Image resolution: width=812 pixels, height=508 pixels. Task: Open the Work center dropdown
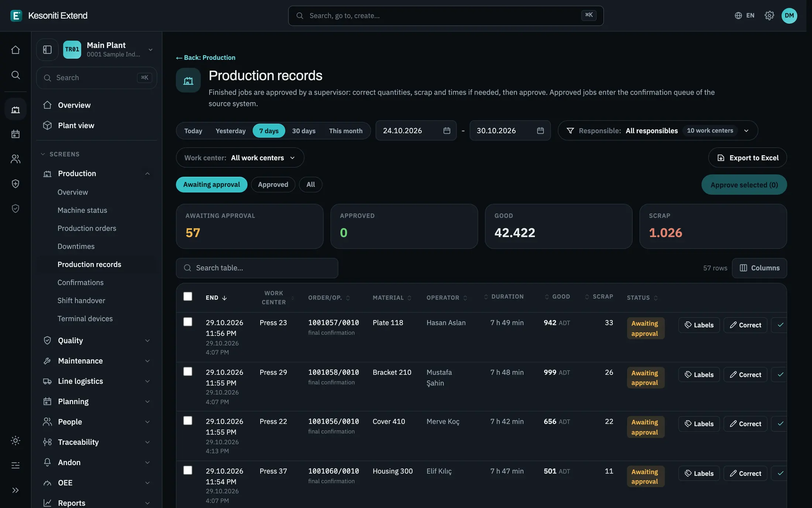tap(240, 158)
